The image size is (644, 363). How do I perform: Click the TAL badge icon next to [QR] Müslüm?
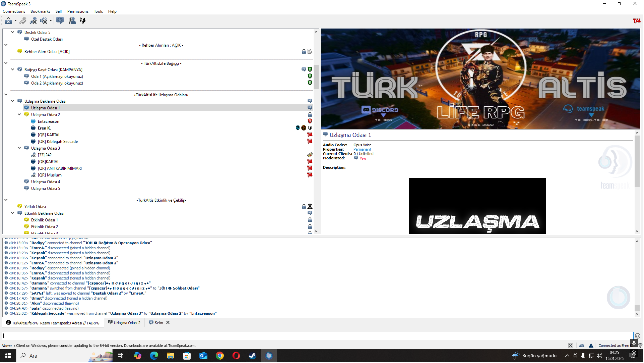(x=310, y=175)
